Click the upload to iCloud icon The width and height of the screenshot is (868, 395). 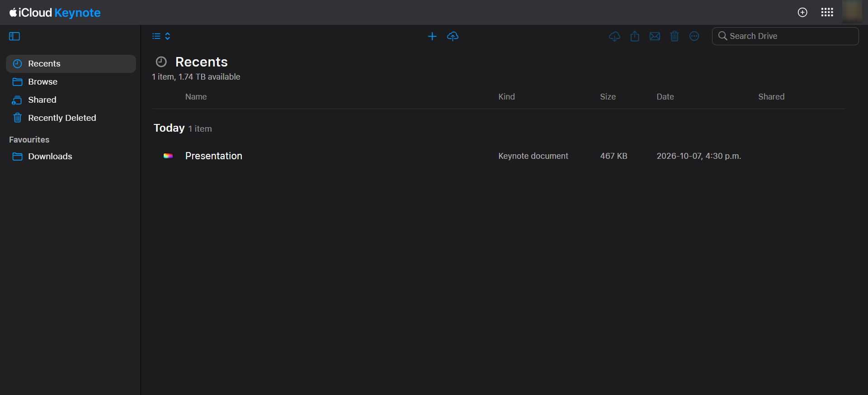click(x=453, y=36)
